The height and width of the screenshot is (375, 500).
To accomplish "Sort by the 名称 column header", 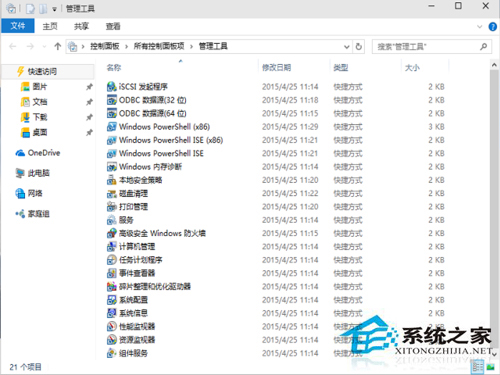I will click(114, 68).
